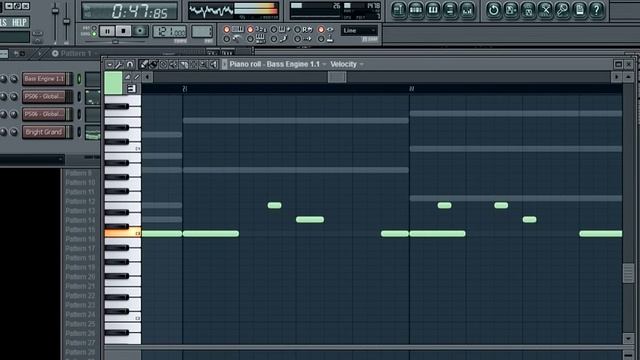
Task: Select the piano roll Zoom tool
Action: click(203, 64)
